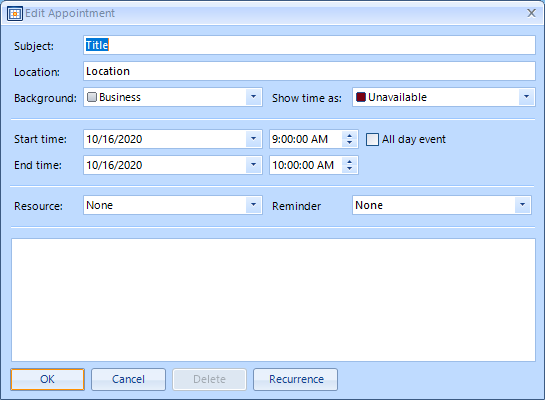
Task: Open the Background dropdown list
Action: pos(253,97)
